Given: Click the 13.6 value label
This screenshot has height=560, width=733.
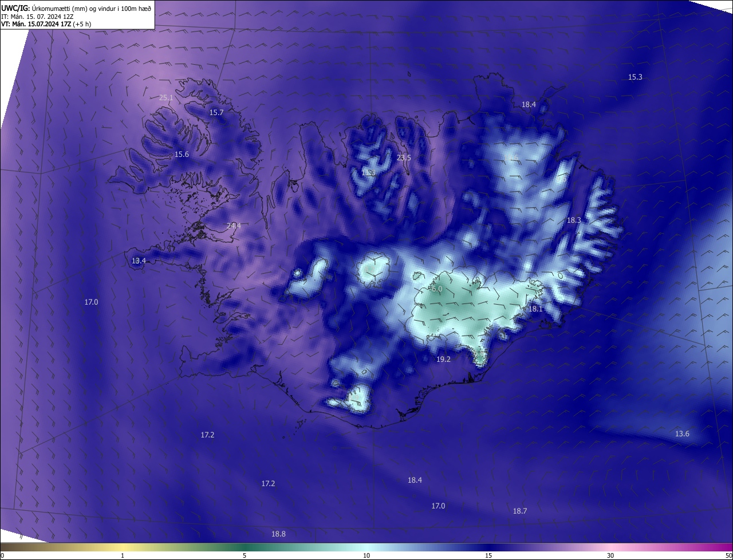Looking at the screenshot, I should coord(682,434).
